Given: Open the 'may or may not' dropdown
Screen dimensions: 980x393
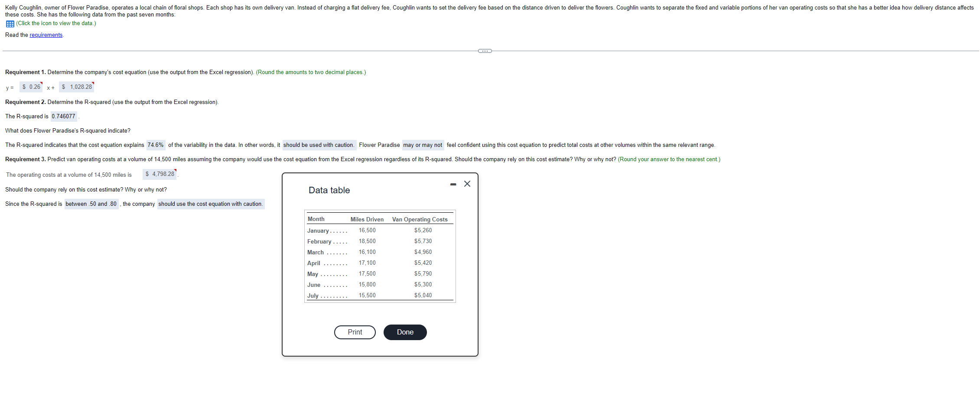Looking at the screenshot, I should (423, 145).
